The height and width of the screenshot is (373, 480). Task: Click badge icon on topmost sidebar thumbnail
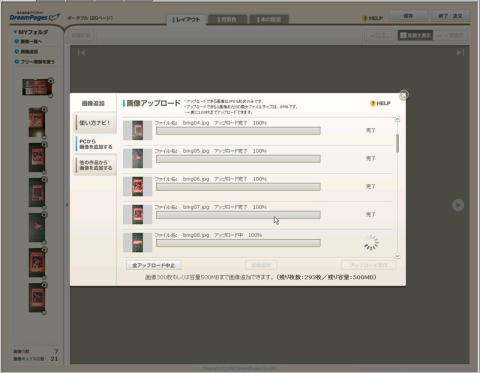point(51,81)
